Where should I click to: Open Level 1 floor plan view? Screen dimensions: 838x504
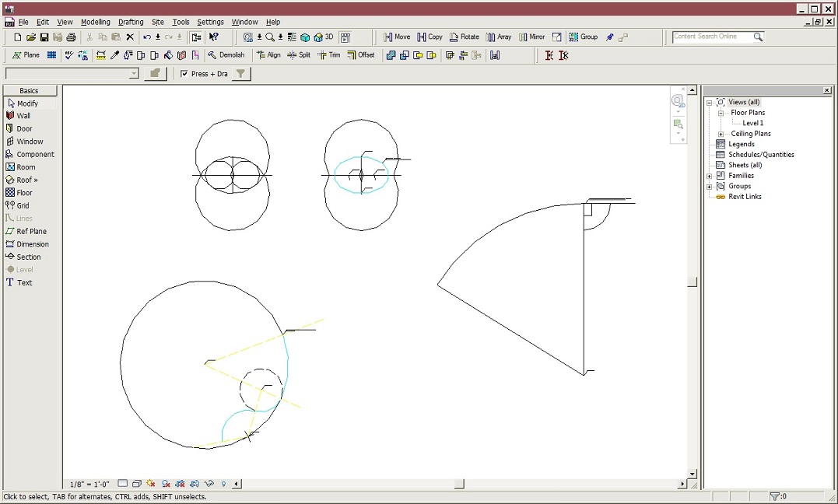click(752, 123)
